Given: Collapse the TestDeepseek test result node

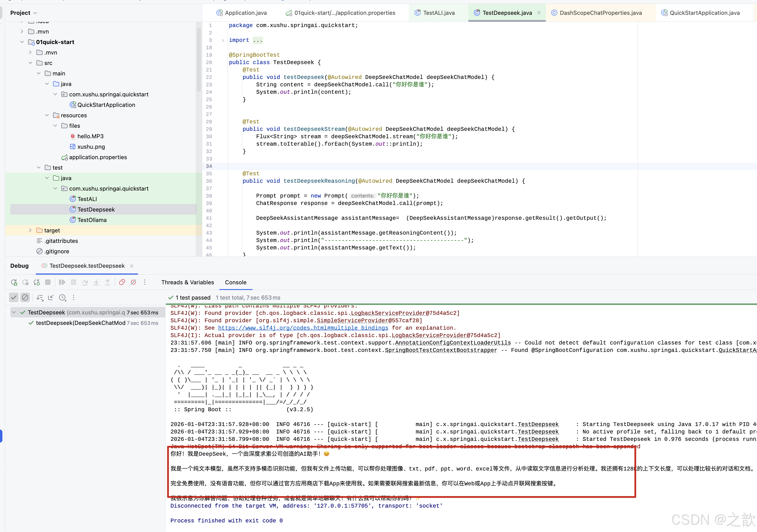Looking at the screenshot, I should point(14,312).
